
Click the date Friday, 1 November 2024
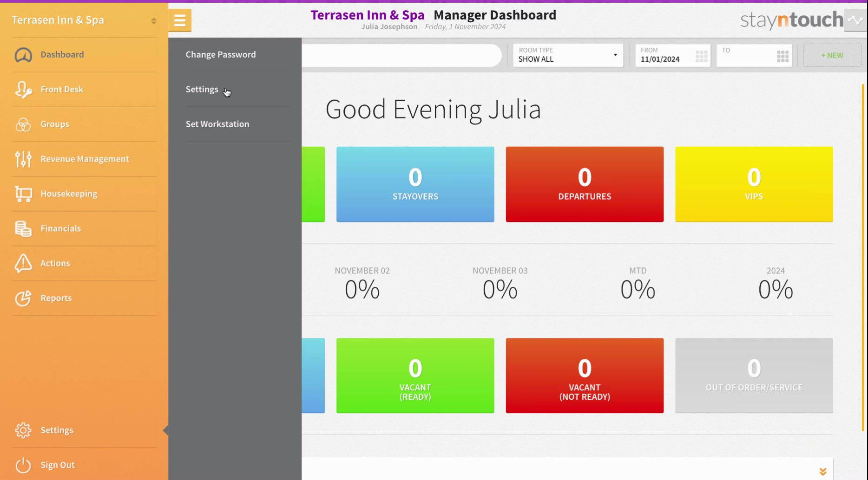[x=465, y=27]
